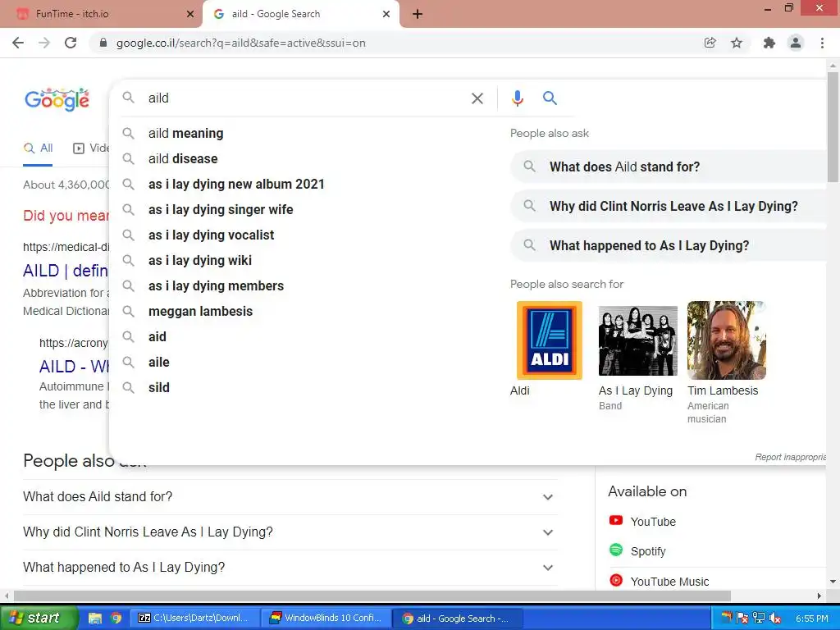The image size is (840, 630).
Task: Open the YouTube Music link
Action: point(659,581)
